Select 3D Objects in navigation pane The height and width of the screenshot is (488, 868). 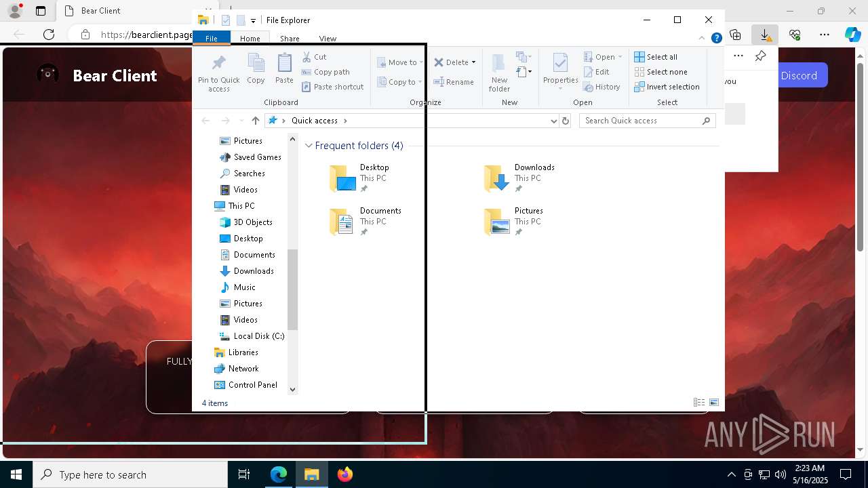click(246, 222)
